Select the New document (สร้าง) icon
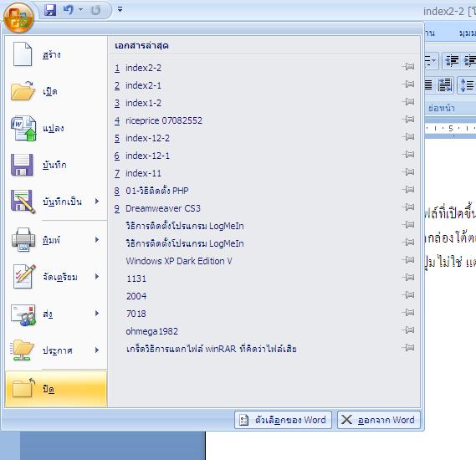476x460 pixels. 22,54
